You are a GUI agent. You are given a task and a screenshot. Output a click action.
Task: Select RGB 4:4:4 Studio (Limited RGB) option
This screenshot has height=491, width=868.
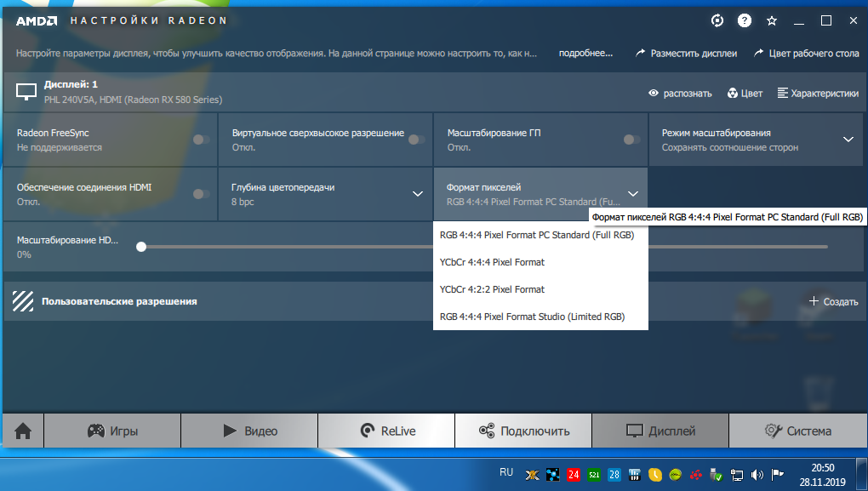click(540, 317)
